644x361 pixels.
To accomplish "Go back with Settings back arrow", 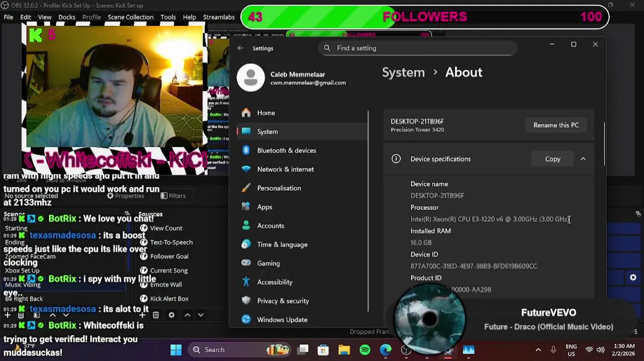I will click(x=240, y=48).
